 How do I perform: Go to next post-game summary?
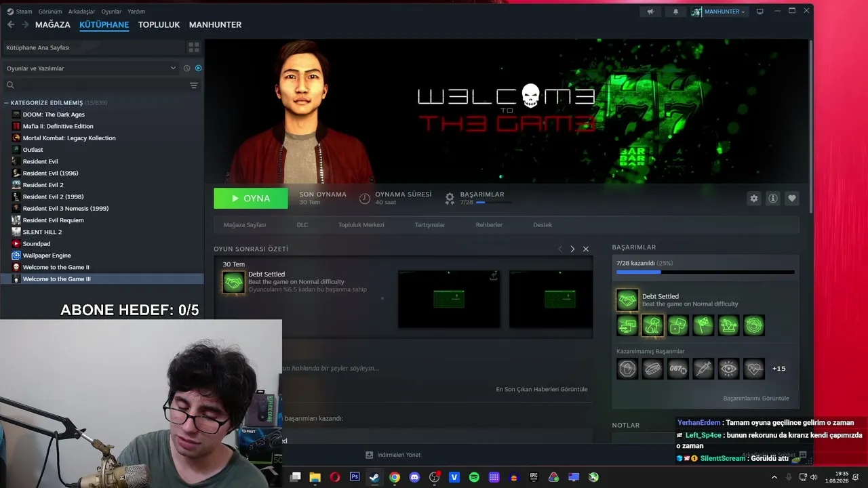click(572, 249)
